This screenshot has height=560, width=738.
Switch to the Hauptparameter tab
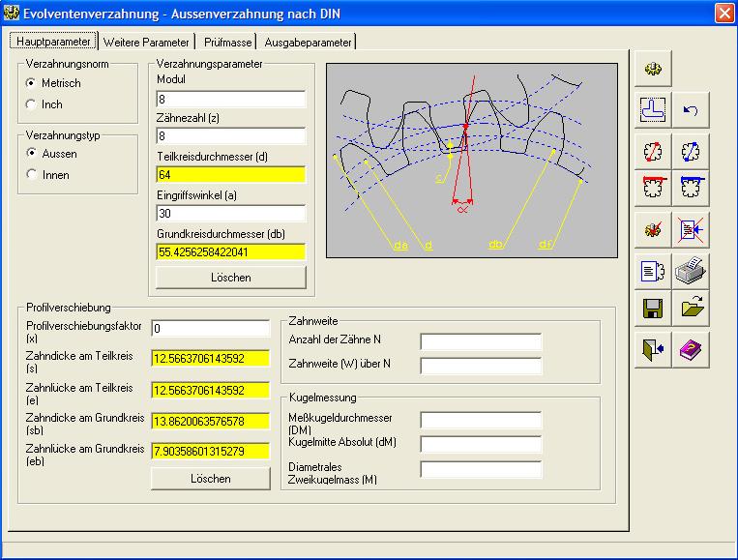53,42
